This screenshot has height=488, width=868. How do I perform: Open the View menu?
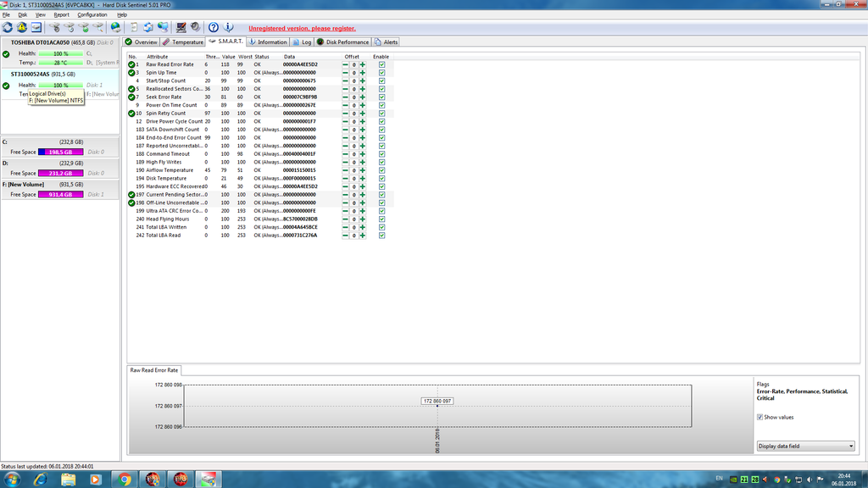pyautogui.click(x=41, y=15)
